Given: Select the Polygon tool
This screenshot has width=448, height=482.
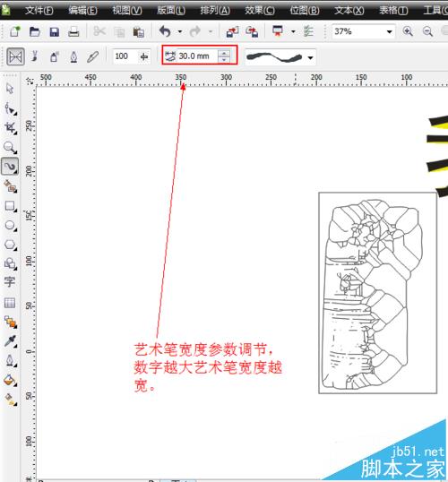Looking at the screenshot, I should [10, 245].
